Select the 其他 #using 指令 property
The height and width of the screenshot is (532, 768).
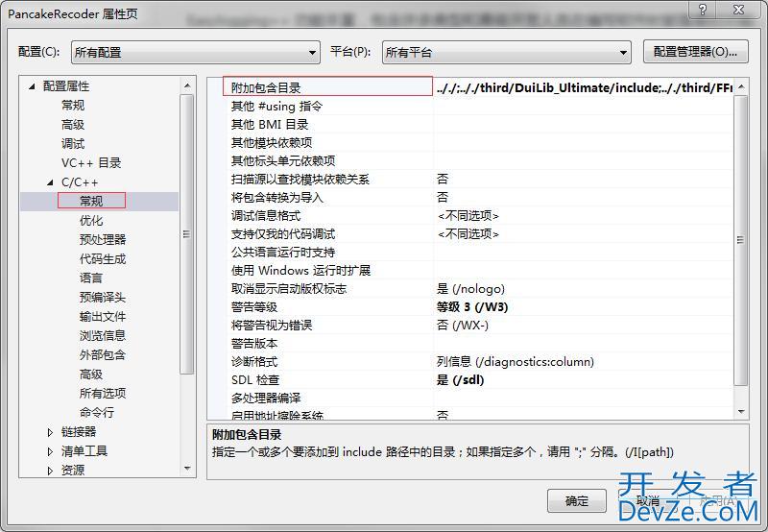click(276, 107)
